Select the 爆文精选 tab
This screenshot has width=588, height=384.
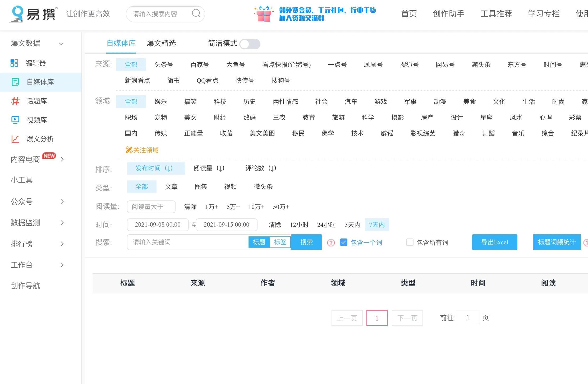coord(161,43)
